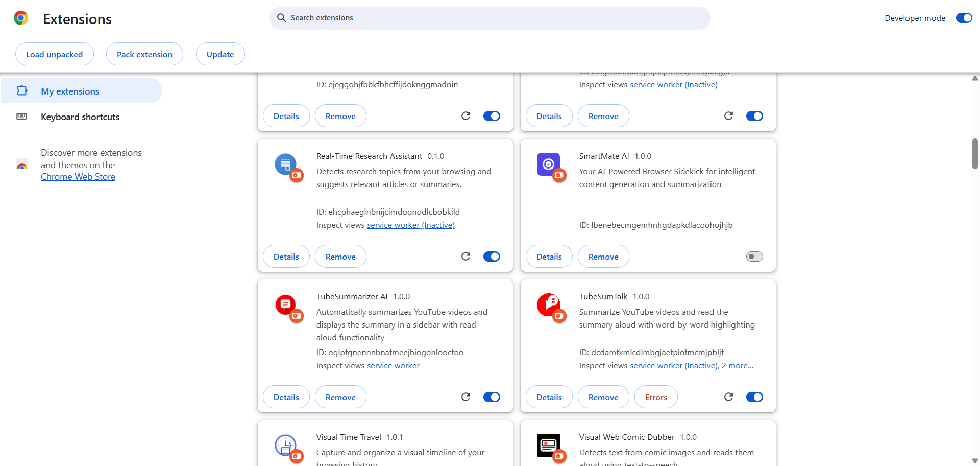Remove the extension above SmartMate AI
980x466 pixels.
pos(603,116)
